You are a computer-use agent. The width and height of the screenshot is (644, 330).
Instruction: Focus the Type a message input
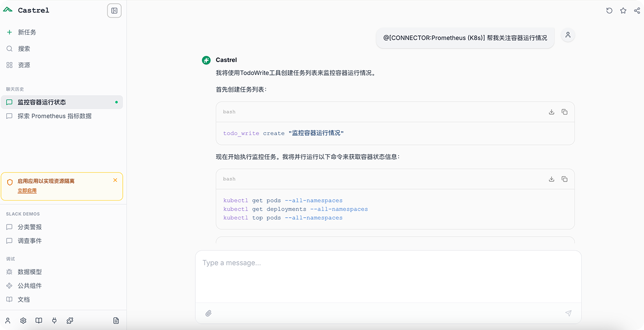[388, 276]
